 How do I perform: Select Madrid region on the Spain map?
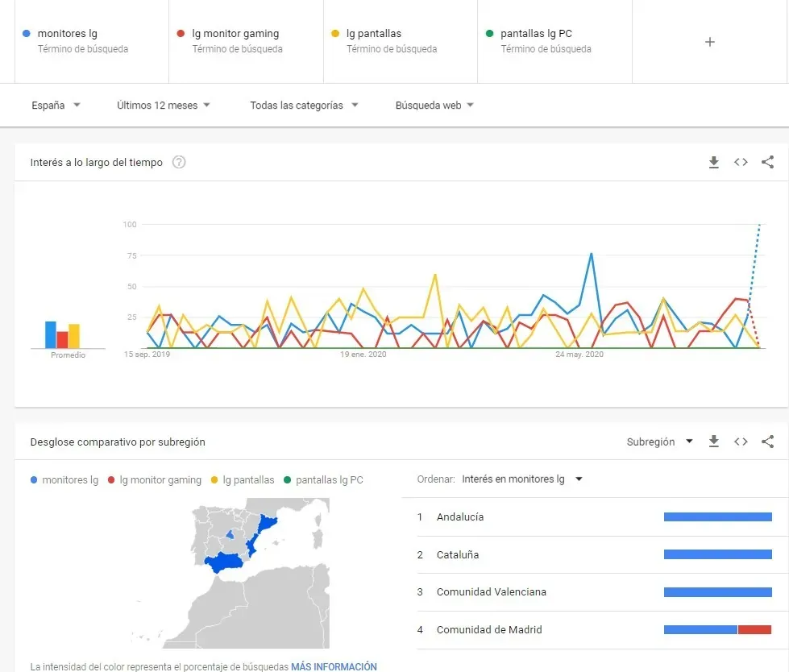[x=230, y=534]
